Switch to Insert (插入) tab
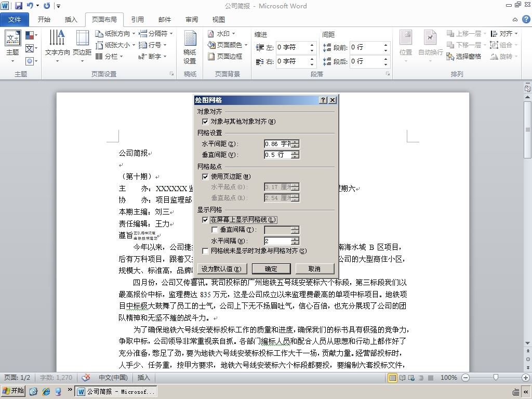This screenshot has width=532, height=399. click(x=71, y=20)
